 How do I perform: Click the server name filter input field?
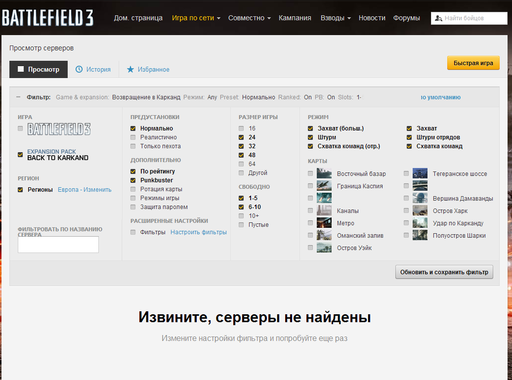(x=58, y=245)
